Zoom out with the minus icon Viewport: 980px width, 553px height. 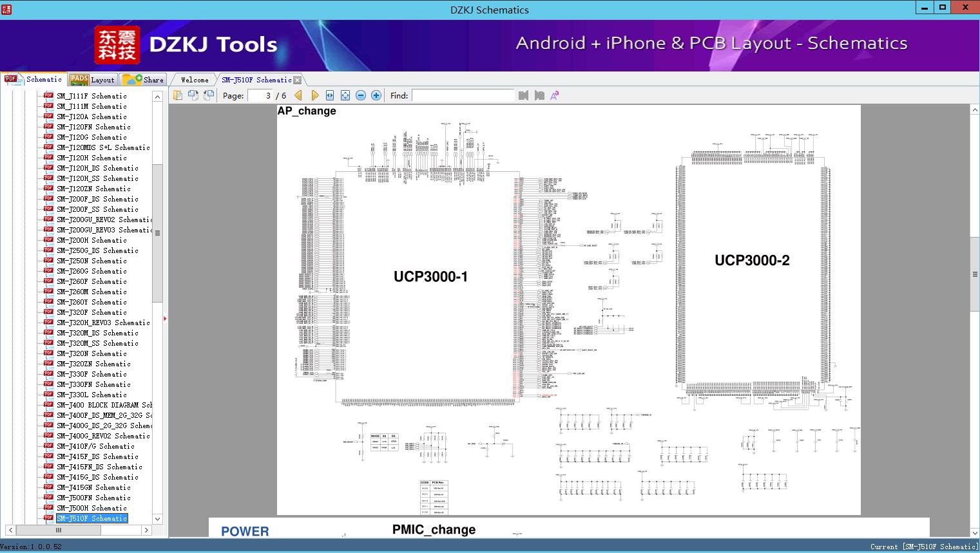click(x=361, y=95)
